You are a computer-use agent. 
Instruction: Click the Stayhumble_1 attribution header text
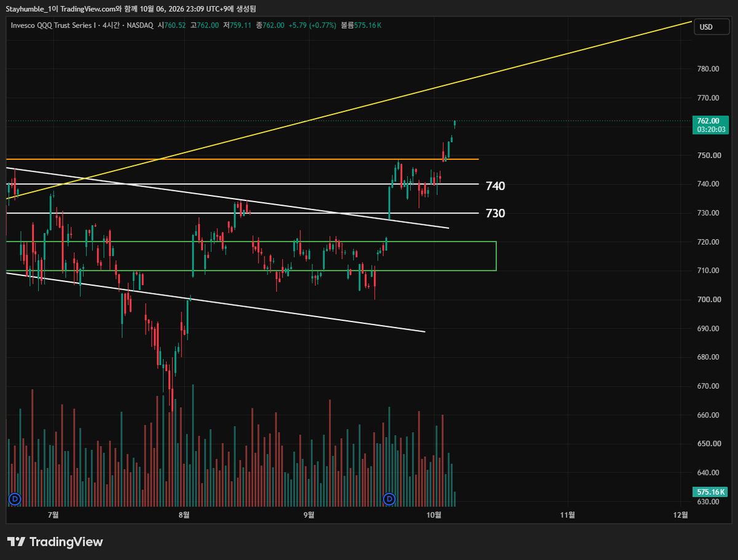[x=132, y=9]
